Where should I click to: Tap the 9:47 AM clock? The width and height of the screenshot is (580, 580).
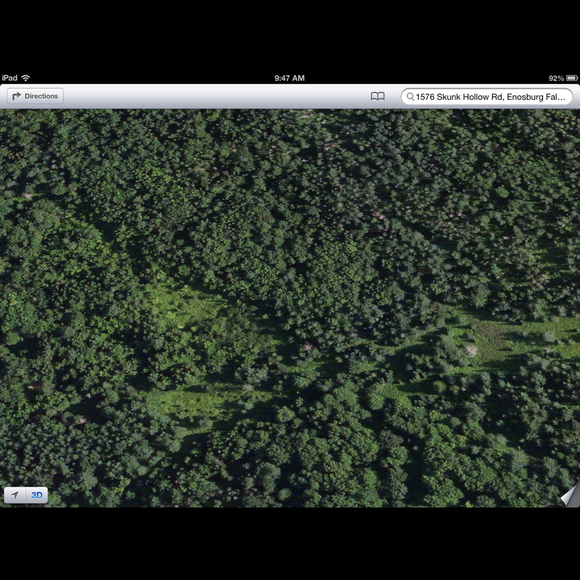pos(289,78)
